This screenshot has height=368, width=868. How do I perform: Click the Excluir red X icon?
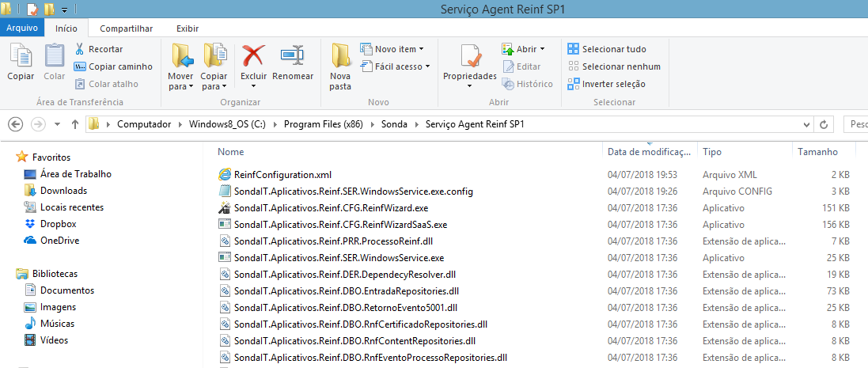[x=253, y=57]
